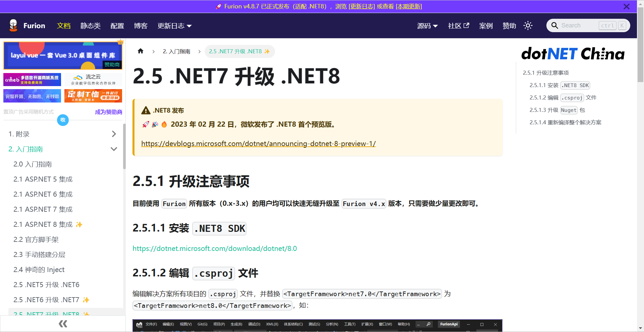Click the sidebar's vertical scrollbar
Screen dimensions: 644x332
tap(124, 146)
